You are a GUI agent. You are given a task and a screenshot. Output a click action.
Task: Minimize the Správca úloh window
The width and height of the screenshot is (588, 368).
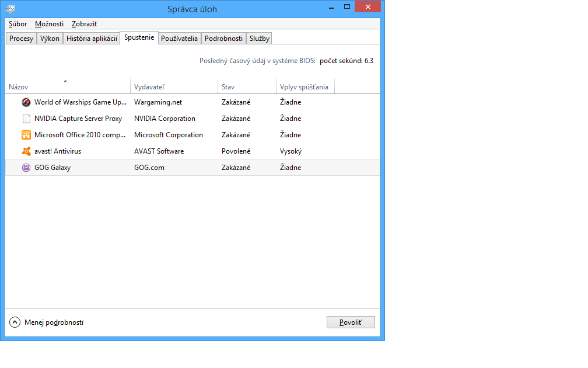coord(331,8)
